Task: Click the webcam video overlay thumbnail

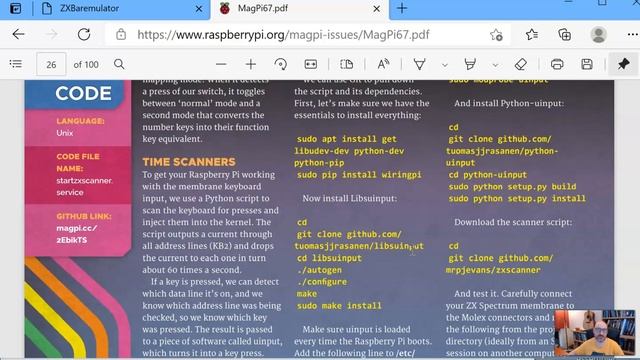Action: click(594, 332)
